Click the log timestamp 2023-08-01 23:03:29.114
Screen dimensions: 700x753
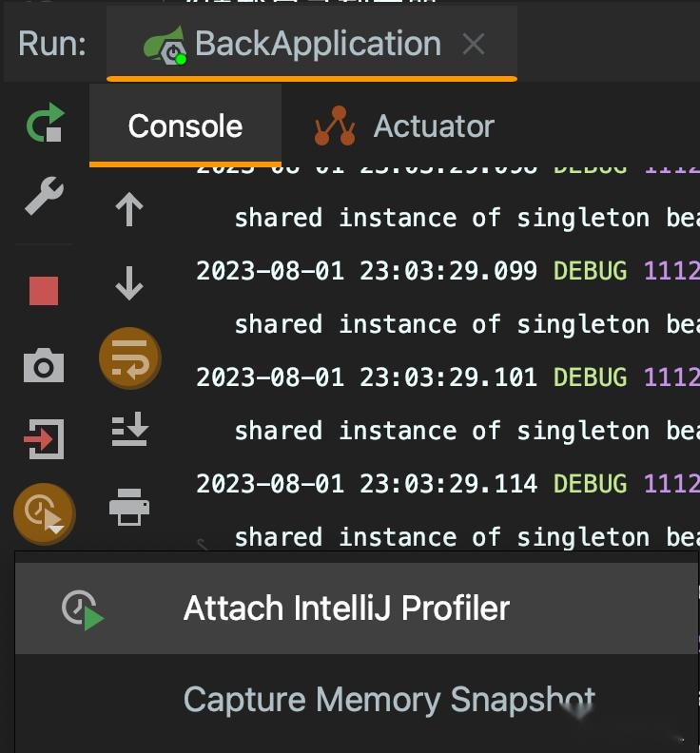[366, 483]
